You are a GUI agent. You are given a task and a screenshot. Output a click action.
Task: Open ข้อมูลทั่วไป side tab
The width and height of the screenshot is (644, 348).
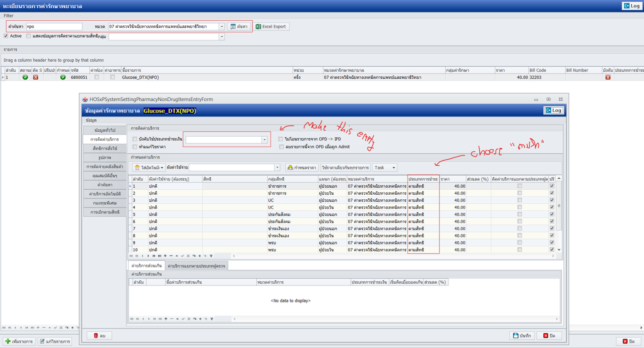105,130
